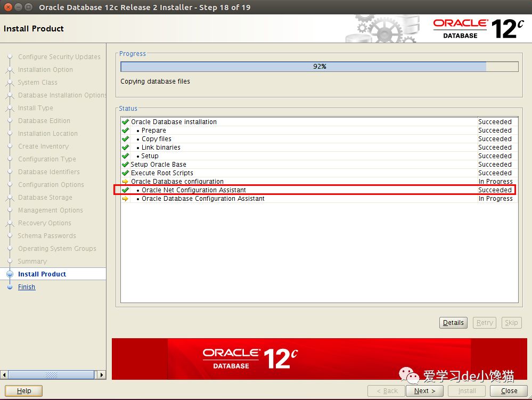Select 'Oracle Database installation' status row text
Screen dimensions: 532x400
[174, 122]
